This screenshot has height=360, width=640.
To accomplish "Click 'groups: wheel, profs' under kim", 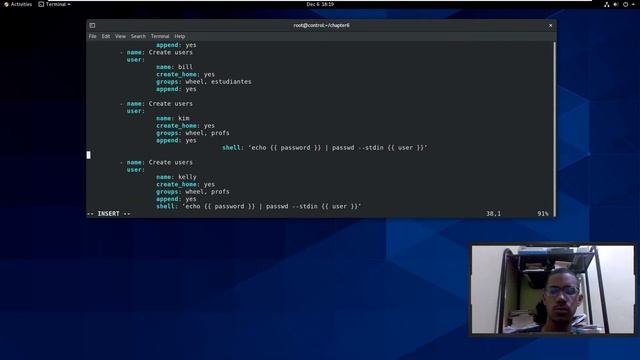I will [193, 133].
